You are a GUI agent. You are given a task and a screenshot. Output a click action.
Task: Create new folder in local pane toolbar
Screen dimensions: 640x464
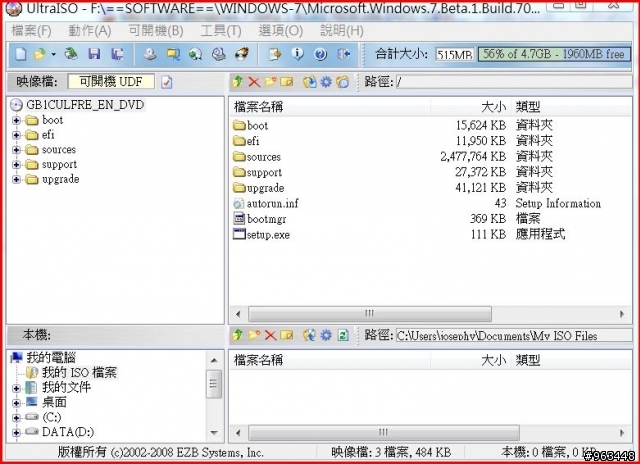tap(254, 335)
